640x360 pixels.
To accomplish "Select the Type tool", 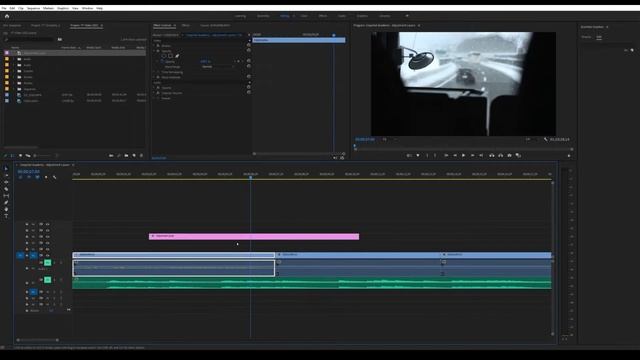I will point(6,216).
